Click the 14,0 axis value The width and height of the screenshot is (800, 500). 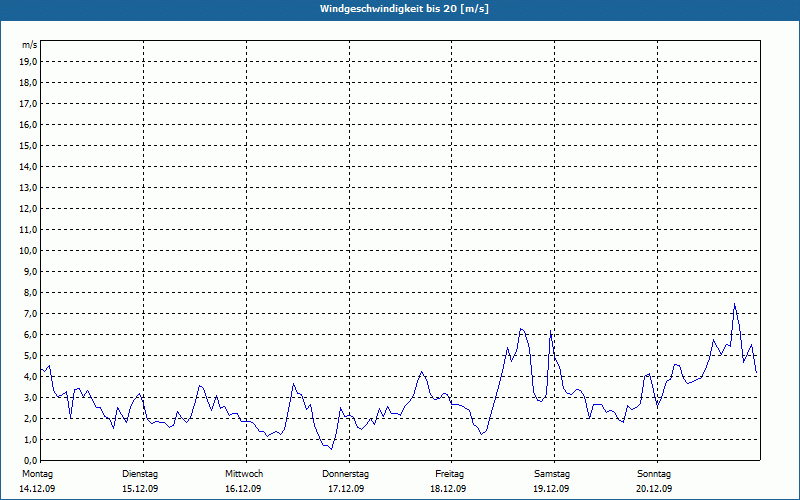(28, 166)
